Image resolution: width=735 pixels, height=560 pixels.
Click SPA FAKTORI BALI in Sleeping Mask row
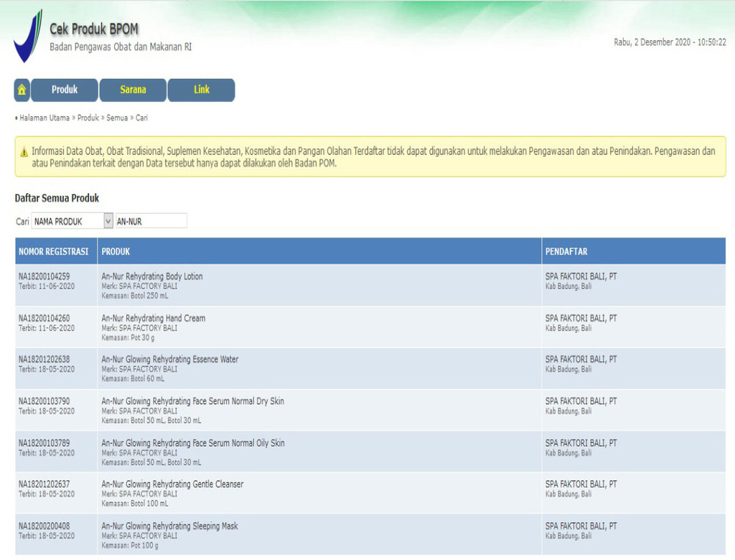[x=581, y=526]
